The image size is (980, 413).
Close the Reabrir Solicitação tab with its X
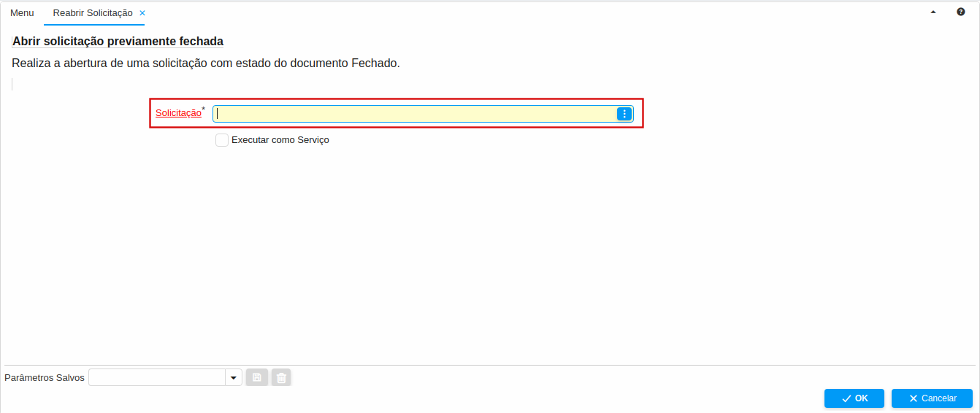point(142,13)
